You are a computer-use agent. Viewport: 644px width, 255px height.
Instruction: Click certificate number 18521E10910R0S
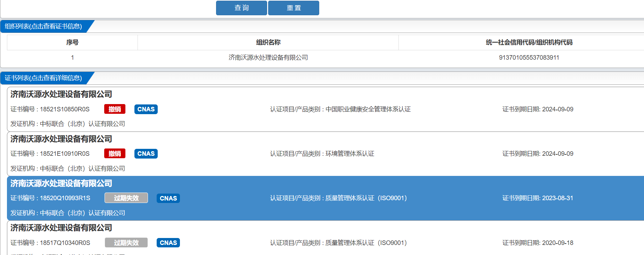coord(65,154)
